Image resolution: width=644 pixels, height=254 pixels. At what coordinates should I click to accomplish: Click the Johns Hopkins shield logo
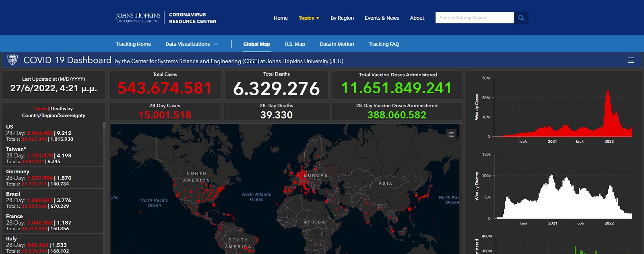point(12,60)
